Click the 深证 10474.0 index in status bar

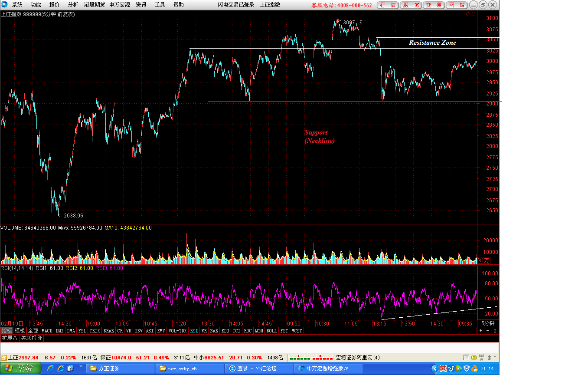(x=116, y=358)
